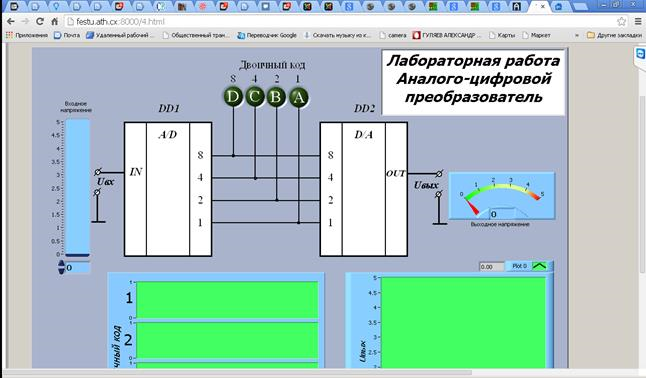Toggle the D binary indicator LED

click(x=233, y=97)
